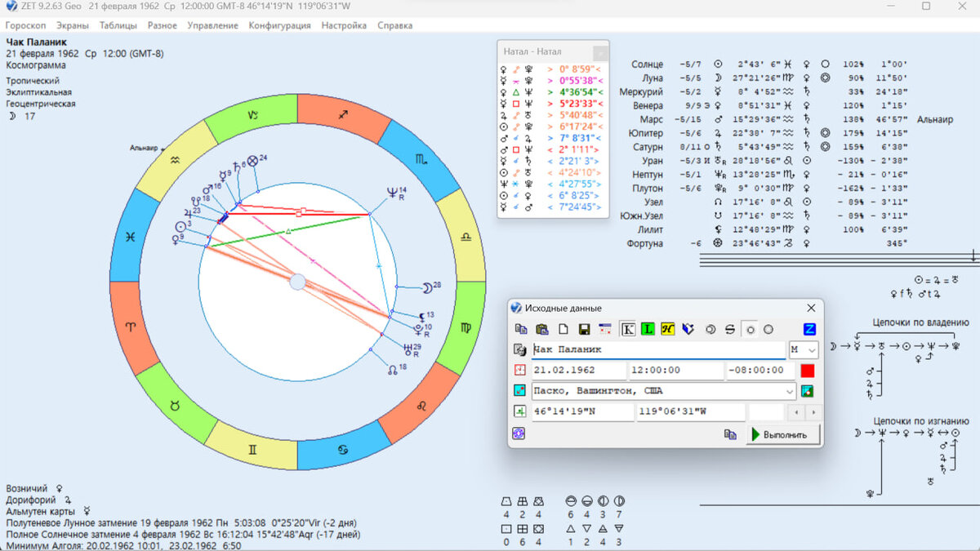This screenshot has width=980, height=551.
Task: Click the red clock icon beside the date
Action: pos(519,370)
